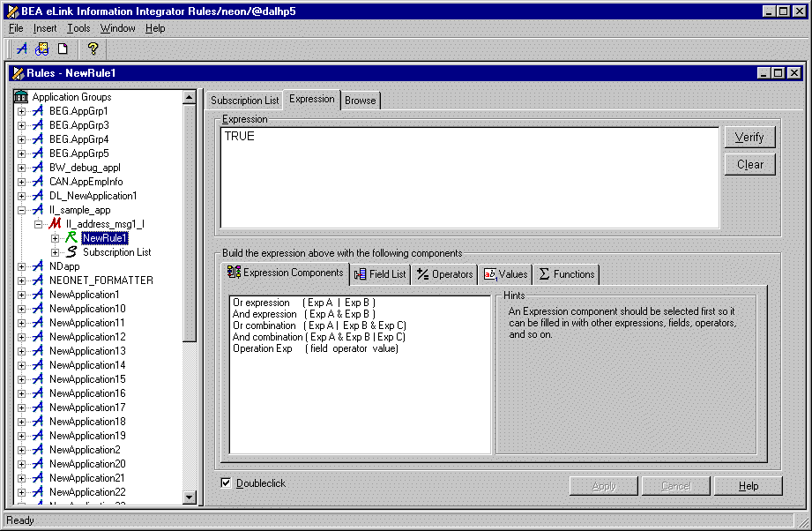Select the 'And combination' component
The width and height of the screenshot is (812, 531).
tap(319, 337)
